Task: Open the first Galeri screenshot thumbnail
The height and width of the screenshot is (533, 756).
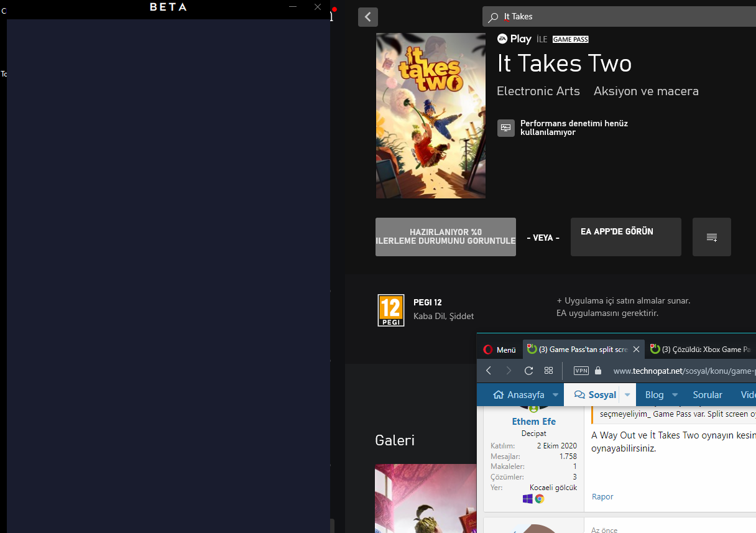Action: tap(426, 498)
